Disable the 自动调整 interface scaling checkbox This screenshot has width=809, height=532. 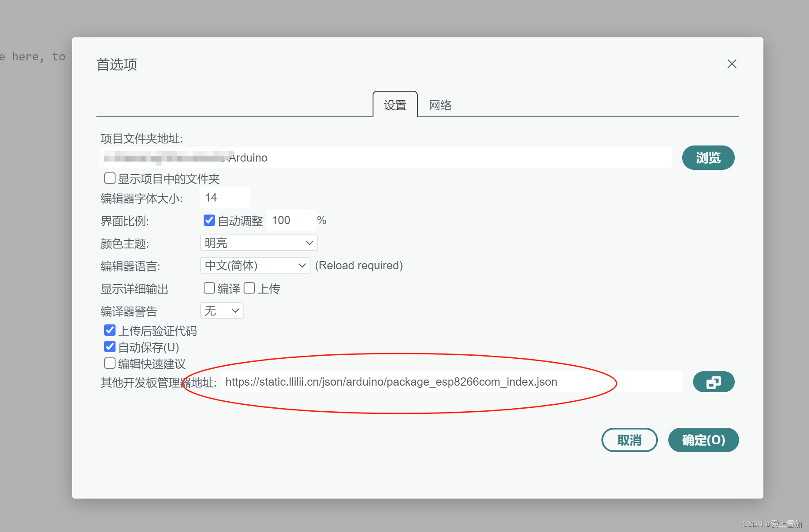pos(209,220)
